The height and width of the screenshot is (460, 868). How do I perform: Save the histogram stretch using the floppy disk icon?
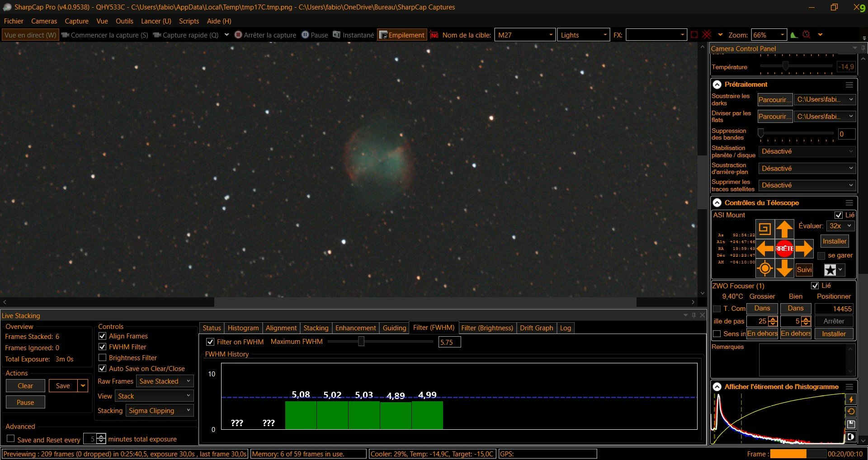(x=851, y=424)
